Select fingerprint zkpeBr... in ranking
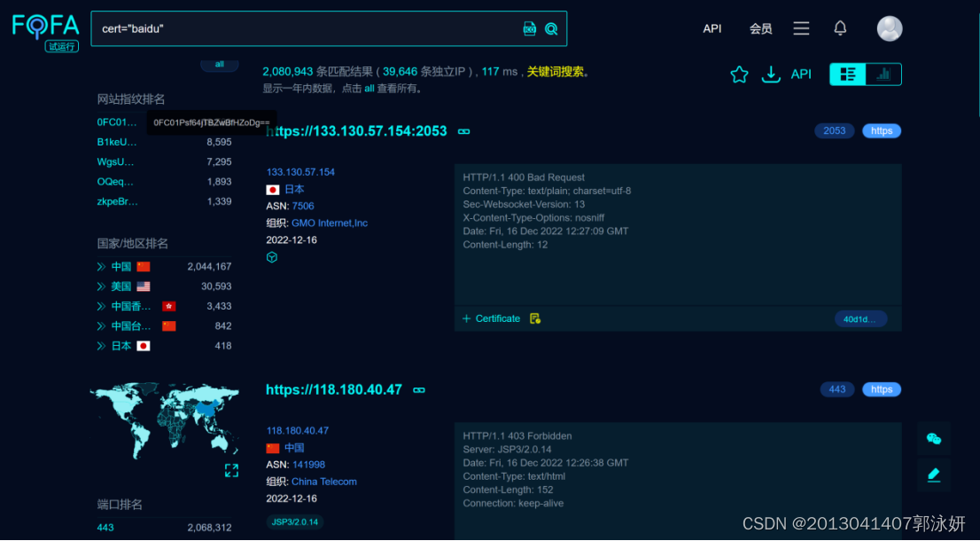 click(x=118, y=201)
